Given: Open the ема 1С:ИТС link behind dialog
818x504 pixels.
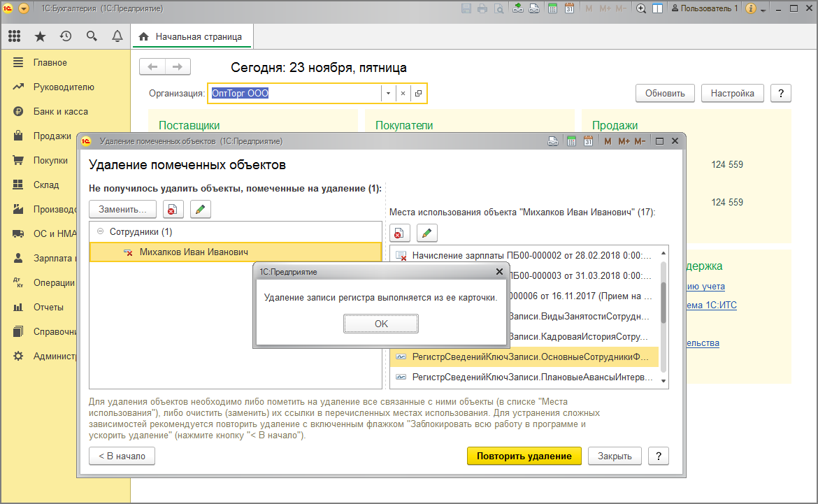Looking at the screenshot, I should click(712, 305).
